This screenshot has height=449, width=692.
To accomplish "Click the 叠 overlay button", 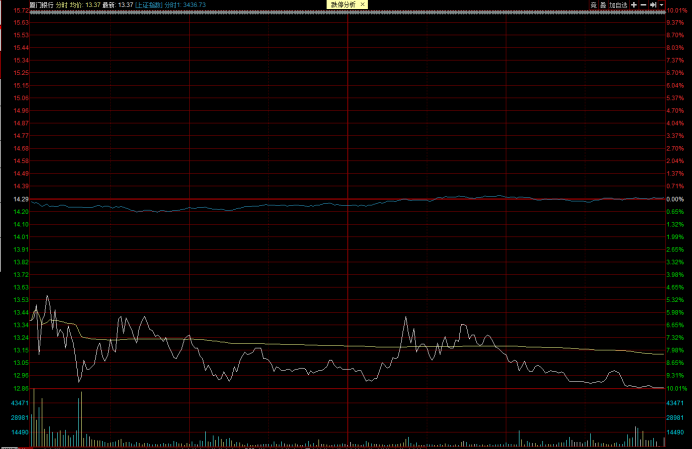I will (603, 5).
